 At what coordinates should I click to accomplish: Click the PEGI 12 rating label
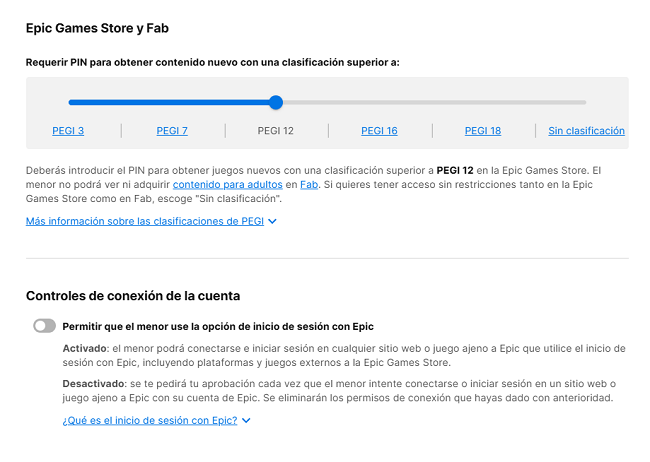click(276, 131)
